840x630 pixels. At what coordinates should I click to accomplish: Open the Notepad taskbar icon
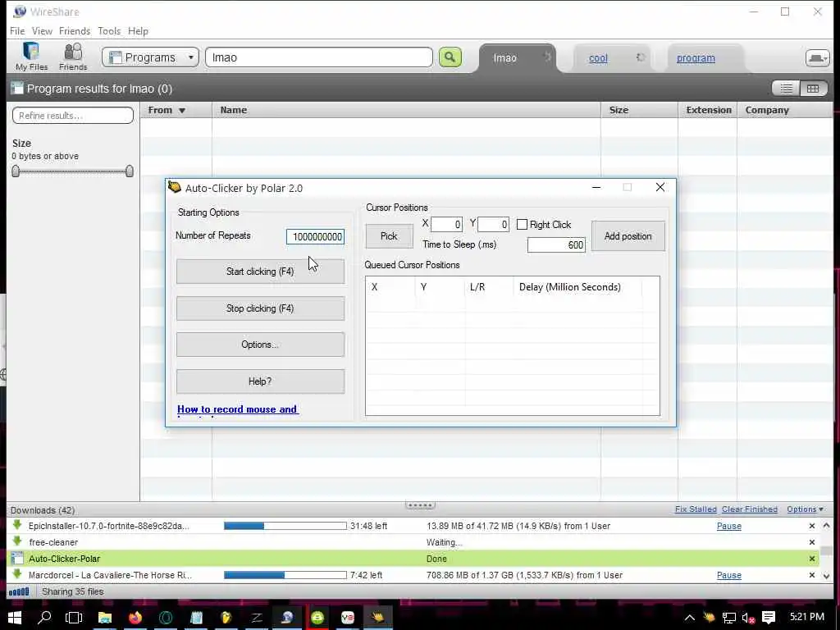tap(196, 618)
